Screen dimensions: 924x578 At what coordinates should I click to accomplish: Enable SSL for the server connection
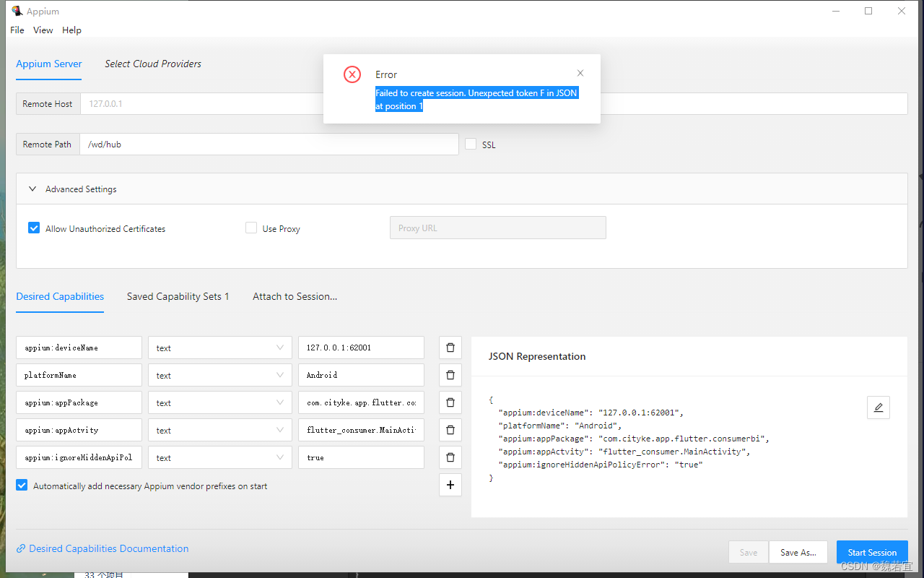coord(470,144)
